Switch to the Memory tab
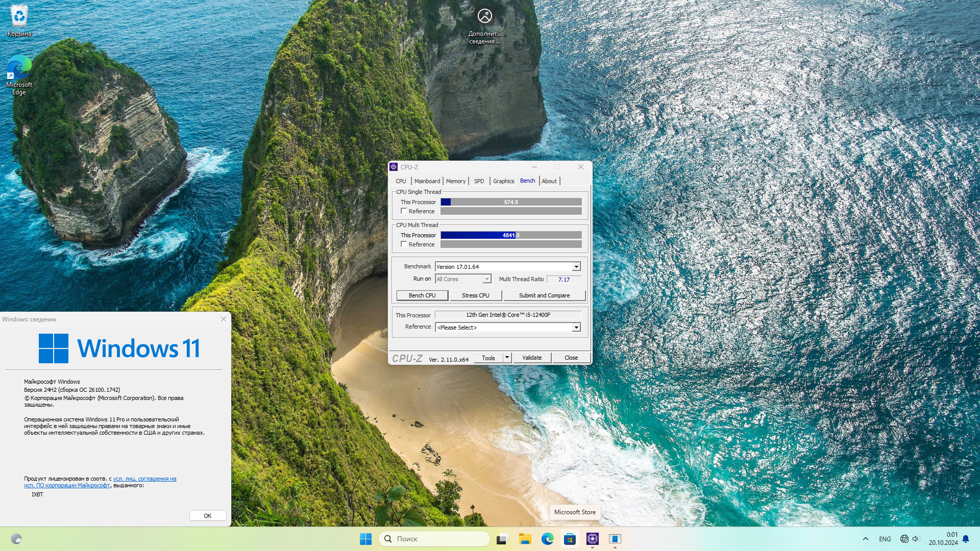The height and width of the screenshot is (551, 980). [x=455, y=181]
